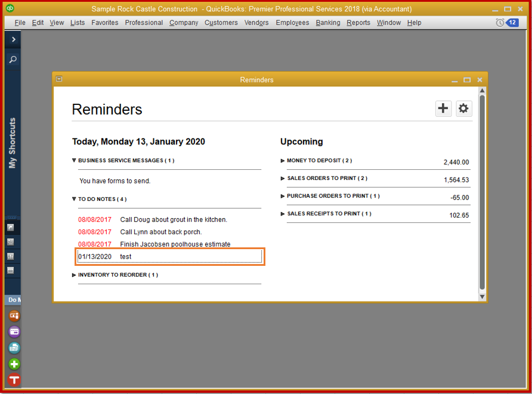The height and width of the screenshot is (394, 532).
Task: Add a new reminder with plus button
Action: [x=443, y=108]
